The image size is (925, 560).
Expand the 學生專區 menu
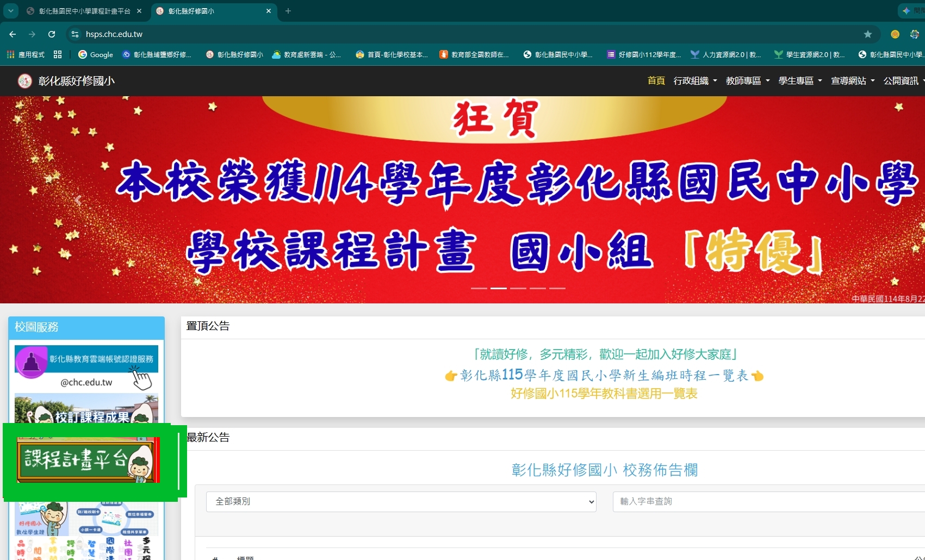click(800, 81)
